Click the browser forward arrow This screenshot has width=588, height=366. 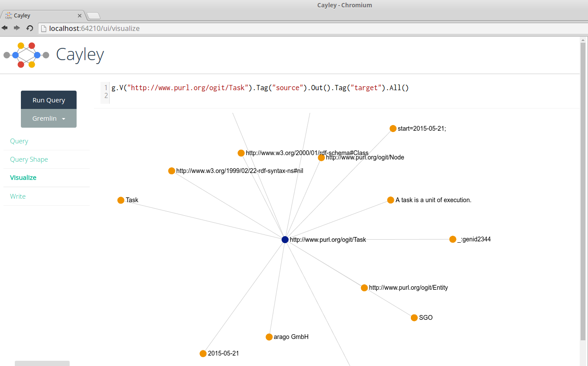tap(17, 28)
